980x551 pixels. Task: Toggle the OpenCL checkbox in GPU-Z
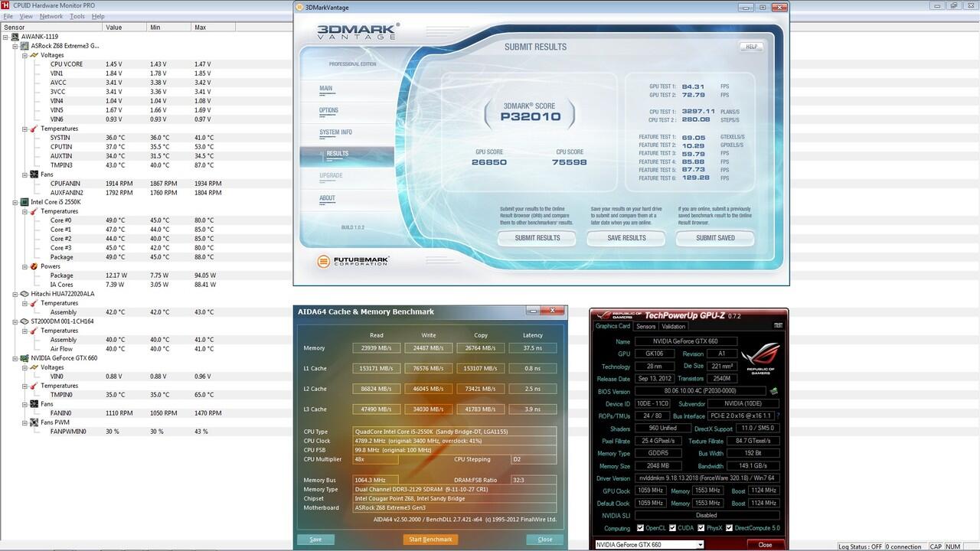(641, 528)
